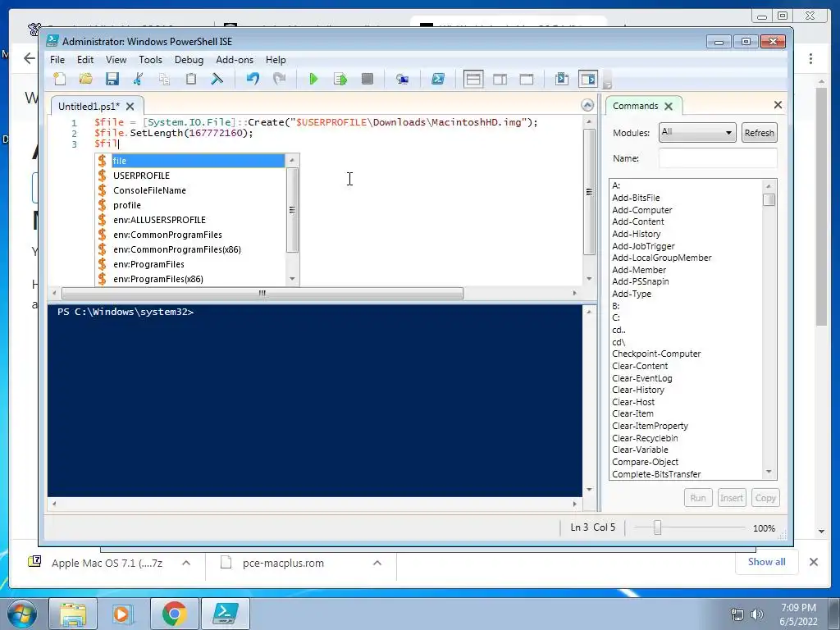Click the Undo arrow icon
The height and width of the screenshot is (630, 840).
click(253, 80)
